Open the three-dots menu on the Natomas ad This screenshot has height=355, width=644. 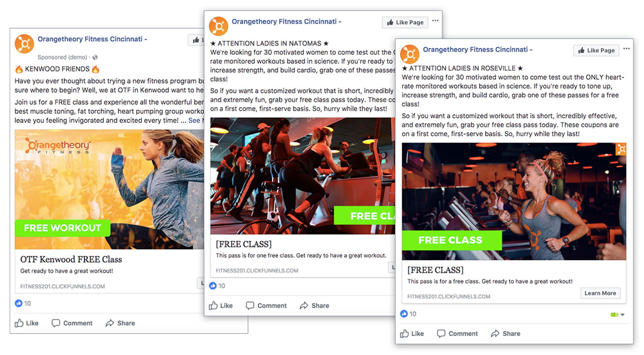pyautogui.click(x=435, y=21)
